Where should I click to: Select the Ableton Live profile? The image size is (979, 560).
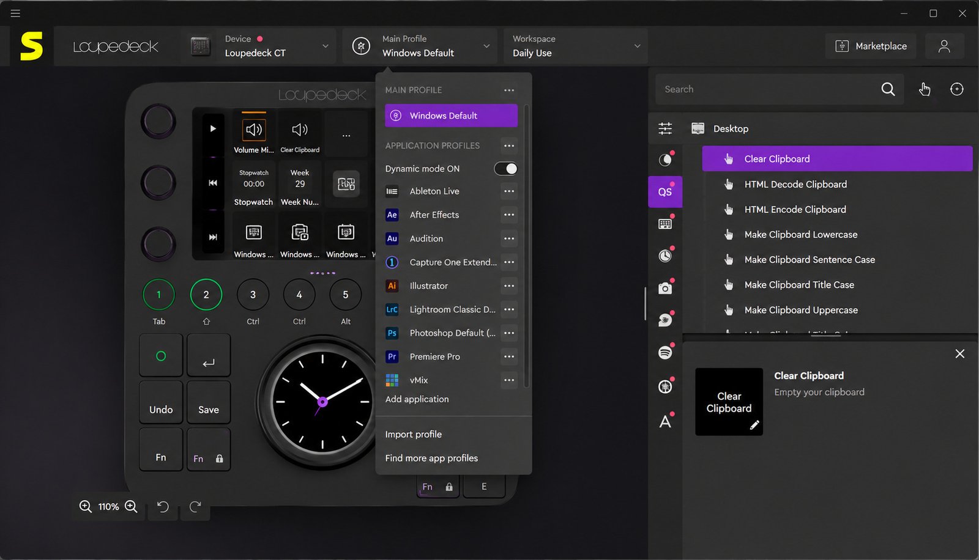click(x=434, y=191)
